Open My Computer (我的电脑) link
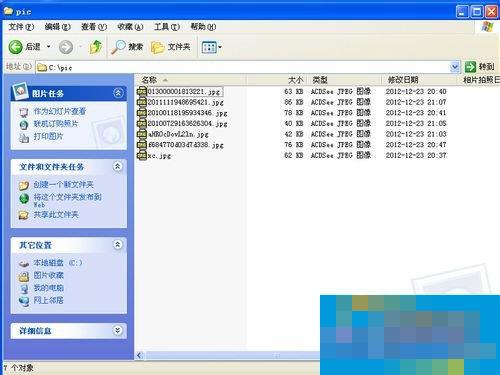This screenshot has height=375, width=500. coord(48,288)
